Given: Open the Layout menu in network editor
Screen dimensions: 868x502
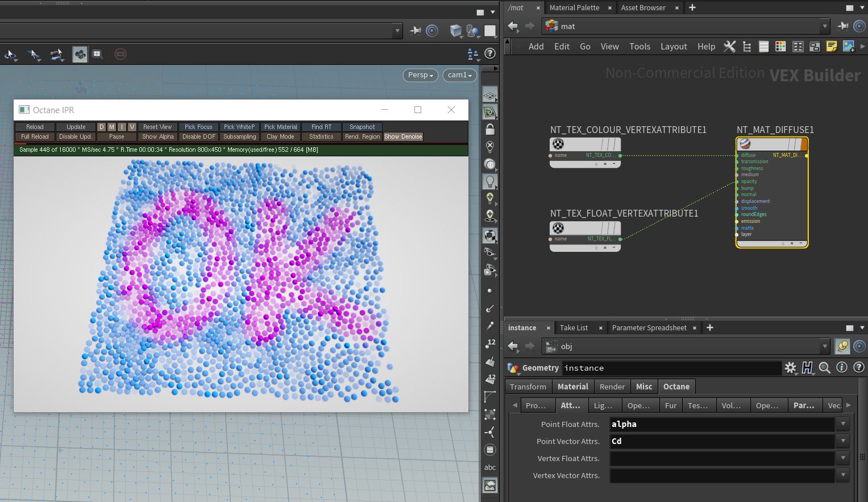Looking at the screenshot, I should tap(674, 47).
